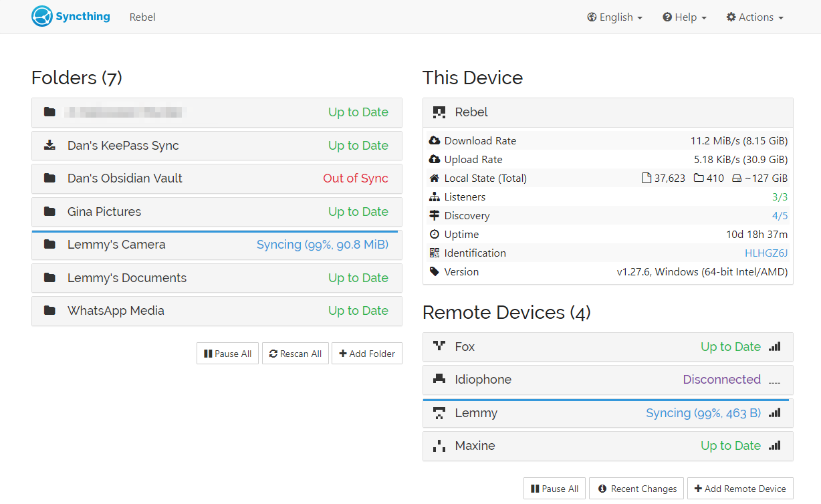Click the 4/5 Discovery status link

click(x=780, y=216)
